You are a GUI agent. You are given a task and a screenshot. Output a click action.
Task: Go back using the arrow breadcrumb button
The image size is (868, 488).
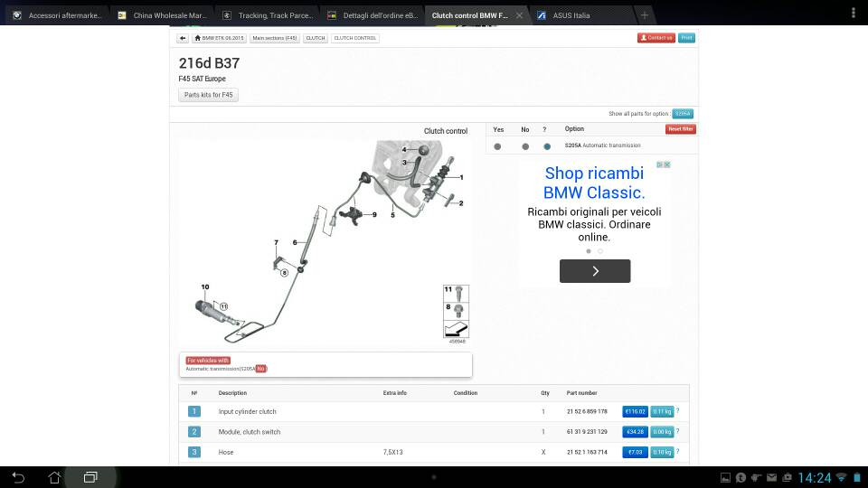(183, 38)
